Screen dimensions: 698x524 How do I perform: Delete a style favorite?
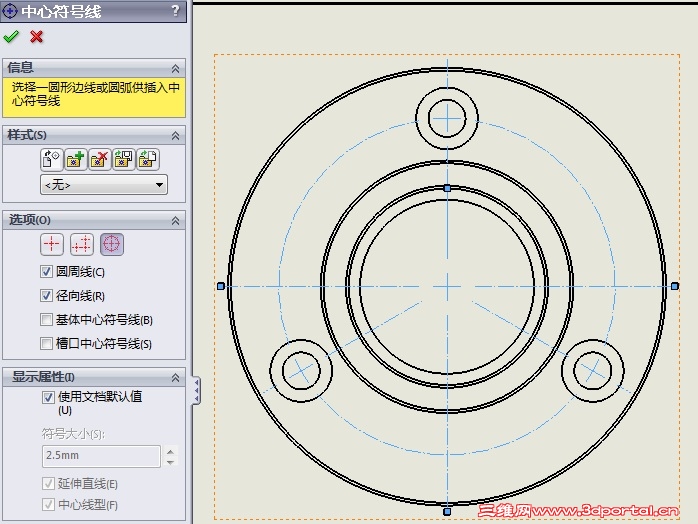(x=100, y=159)
